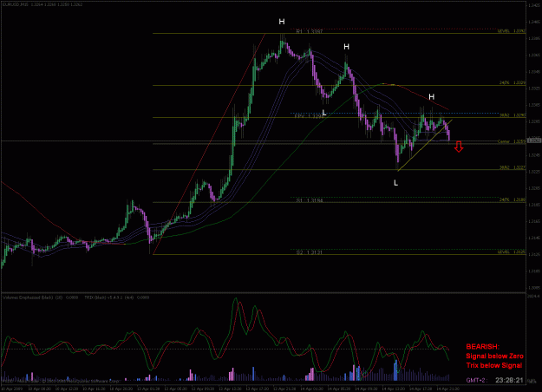The image size is (542, 392).
Task: Click the TRIX (black) indicator label
Action: click(x=117, y=297)
